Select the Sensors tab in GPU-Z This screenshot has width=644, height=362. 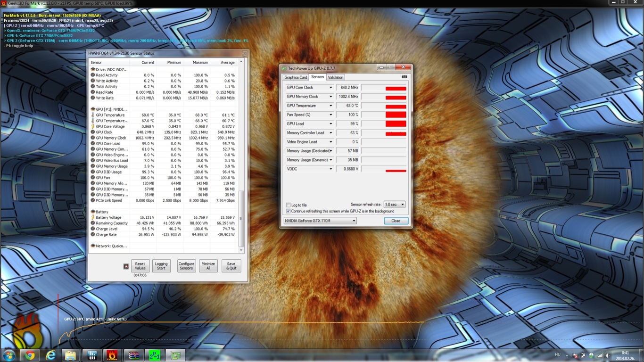pyautogui.click(x=317, y=77)
